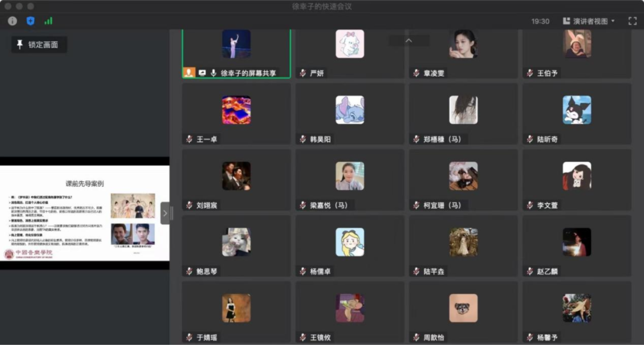Click the window title 徐幸子的快速会议

point(322,6)
